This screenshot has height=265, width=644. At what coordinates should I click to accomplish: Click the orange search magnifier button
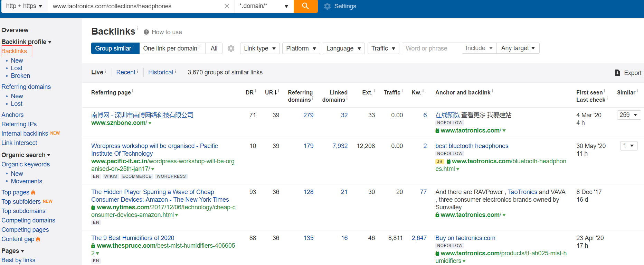point(305,6)
